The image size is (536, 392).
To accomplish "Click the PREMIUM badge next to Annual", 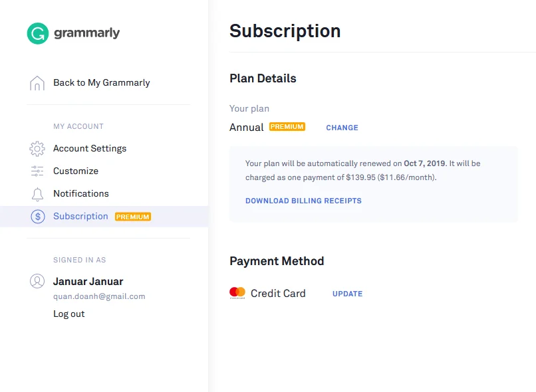I will [x=287, y=127].
